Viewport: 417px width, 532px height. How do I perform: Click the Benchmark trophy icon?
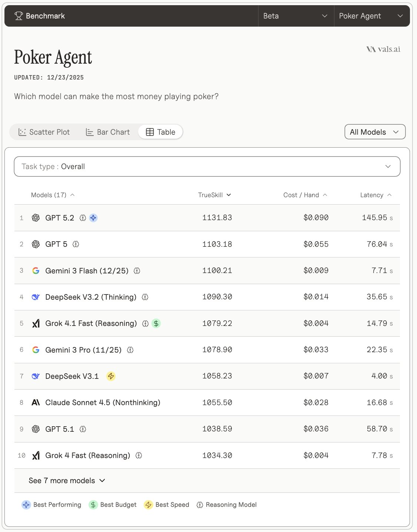click(x=19, y=16)
